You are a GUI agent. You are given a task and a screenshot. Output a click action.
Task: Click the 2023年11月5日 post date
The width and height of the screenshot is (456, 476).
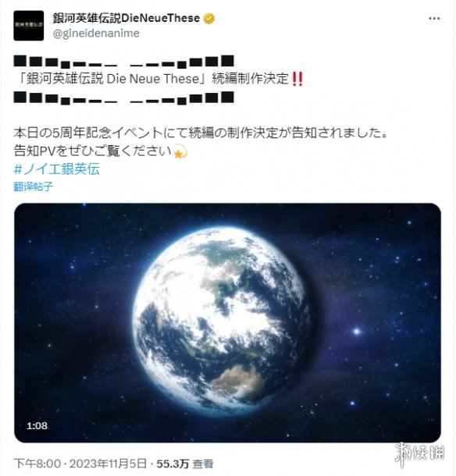[109, 464]
